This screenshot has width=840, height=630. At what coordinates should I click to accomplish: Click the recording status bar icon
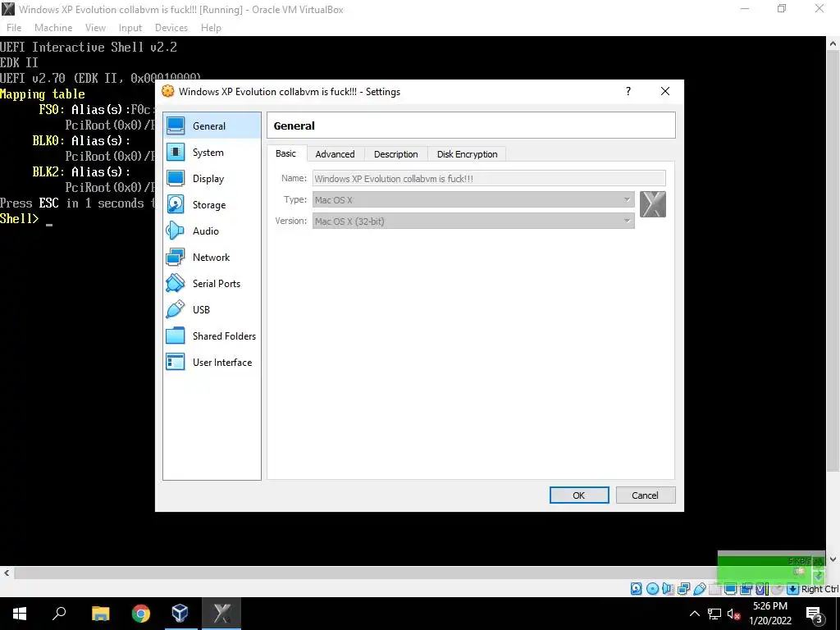pos(746,589)
